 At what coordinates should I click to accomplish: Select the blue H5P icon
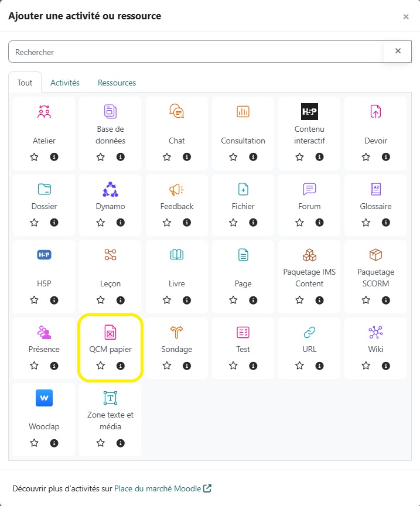coord(45,255)
